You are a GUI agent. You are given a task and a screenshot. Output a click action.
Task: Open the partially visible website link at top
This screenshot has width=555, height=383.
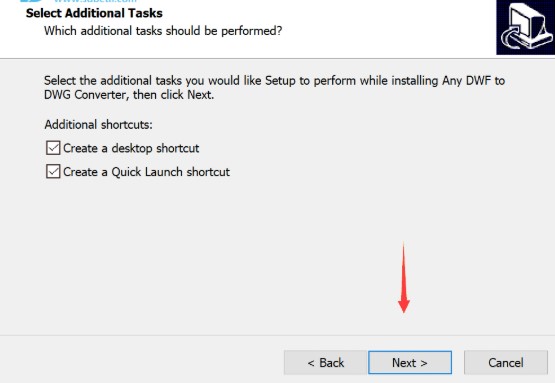96,1
